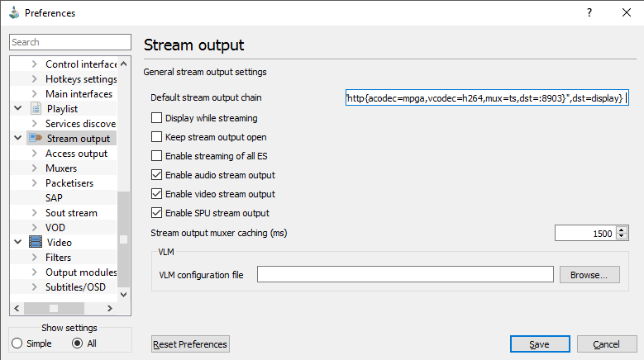This screenshot has width=644, height=360.
Task: Enable Display while streaming checkbox
Action: tap(157, 118)
